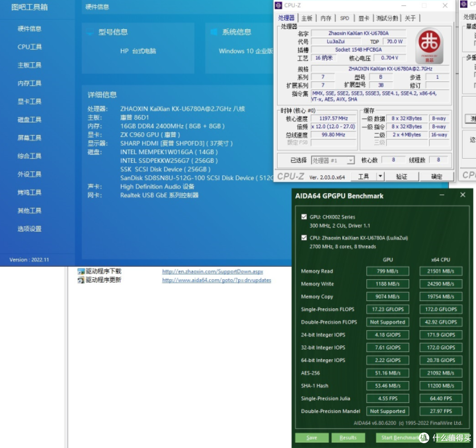The width and height of the screenshot is (476, 448).
Task: Select 其他工具 in the sidebar
Action: point(30,210)
